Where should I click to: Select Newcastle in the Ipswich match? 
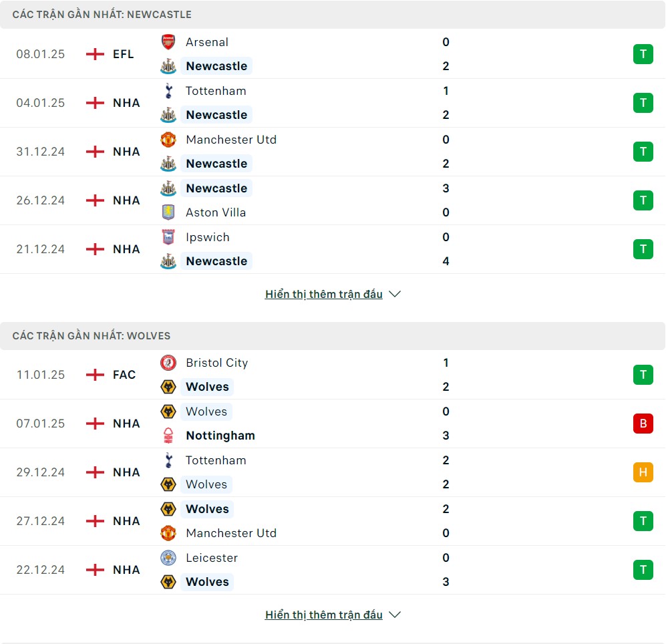pos(216,261)
